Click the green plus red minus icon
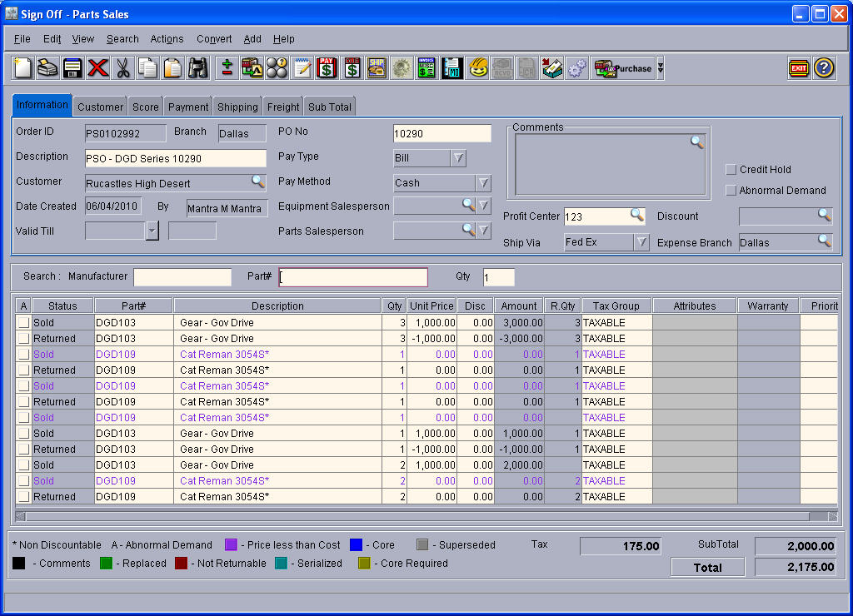This screenshot has width=853, height=616. coord(227,68)
